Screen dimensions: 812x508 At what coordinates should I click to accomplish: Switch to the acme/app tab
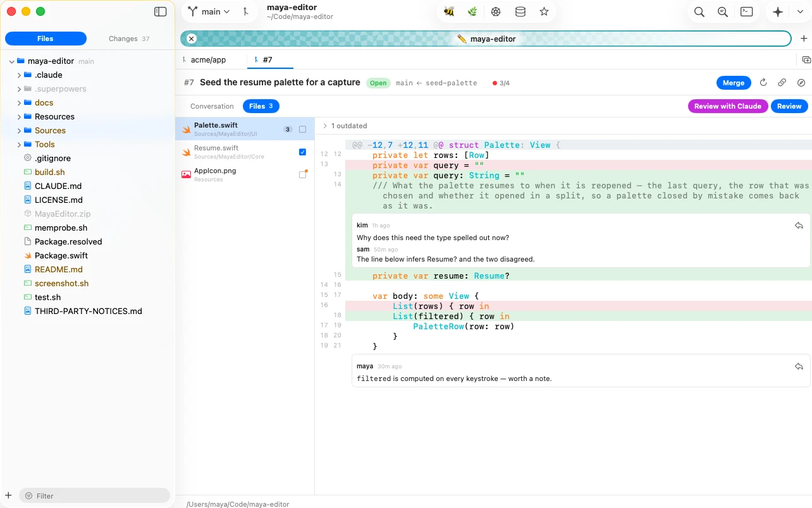(209, 60)
